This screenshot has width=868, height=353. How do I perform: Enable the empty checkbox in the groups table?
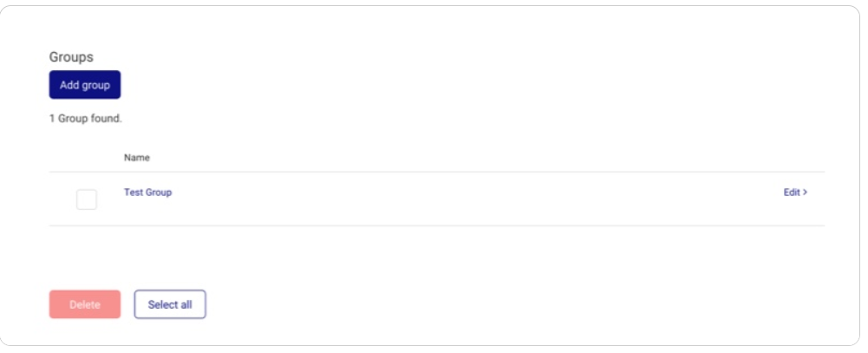[87, 199]
